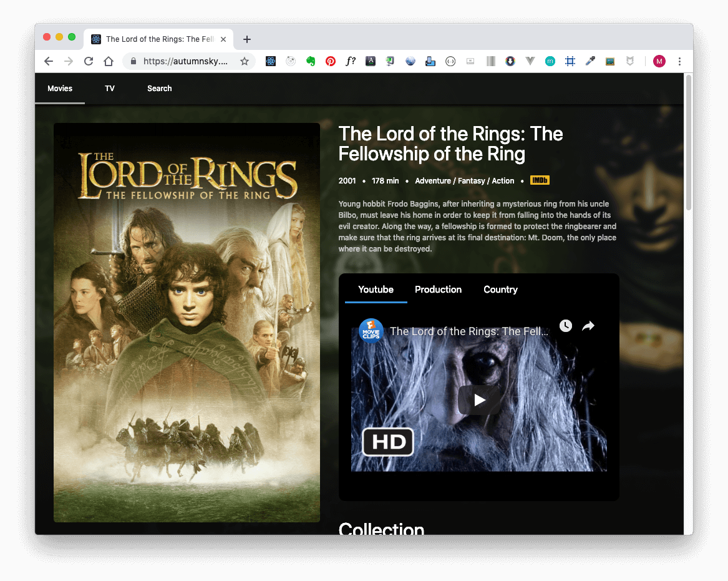Open a new browser tab
Viewport: 728px width, 581px height.
(x=247, y=39)
